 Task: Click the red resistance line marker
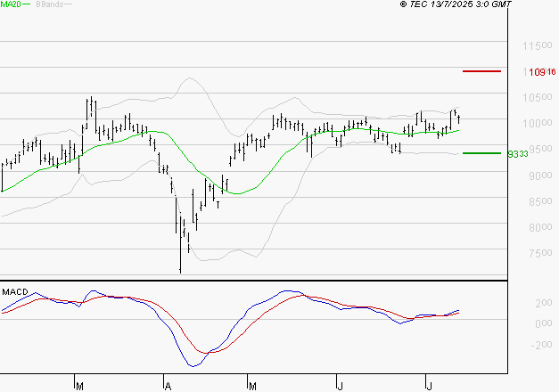click(481, 70)
